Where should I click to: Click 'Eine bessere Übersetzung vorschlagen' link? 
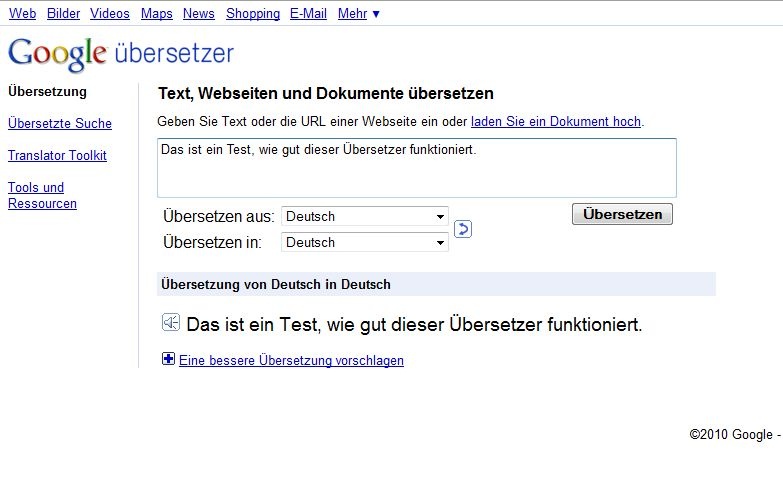(291, 360)
